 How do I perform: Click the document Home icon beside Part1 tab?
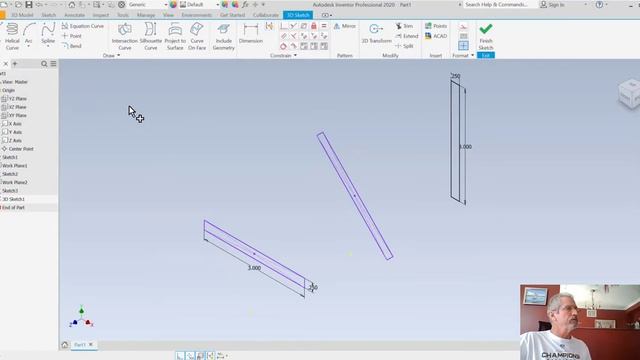(x=64, y=345)
